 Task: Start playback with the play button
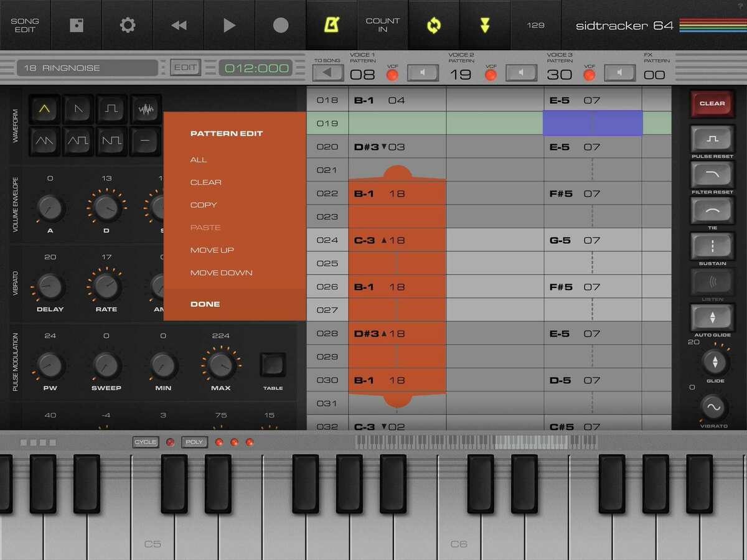(x=229, y=25)
